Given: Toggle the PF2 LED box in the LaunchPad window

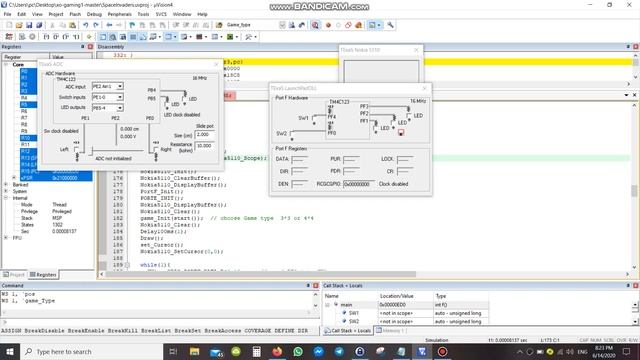Looking at the screenshot, I should click(394, 122).
